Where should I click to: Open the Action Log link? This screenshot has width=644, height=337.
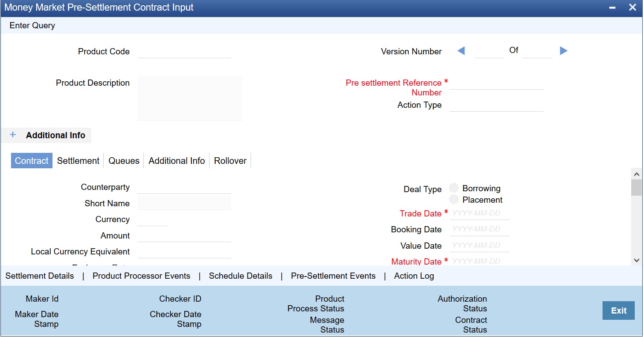414,276
